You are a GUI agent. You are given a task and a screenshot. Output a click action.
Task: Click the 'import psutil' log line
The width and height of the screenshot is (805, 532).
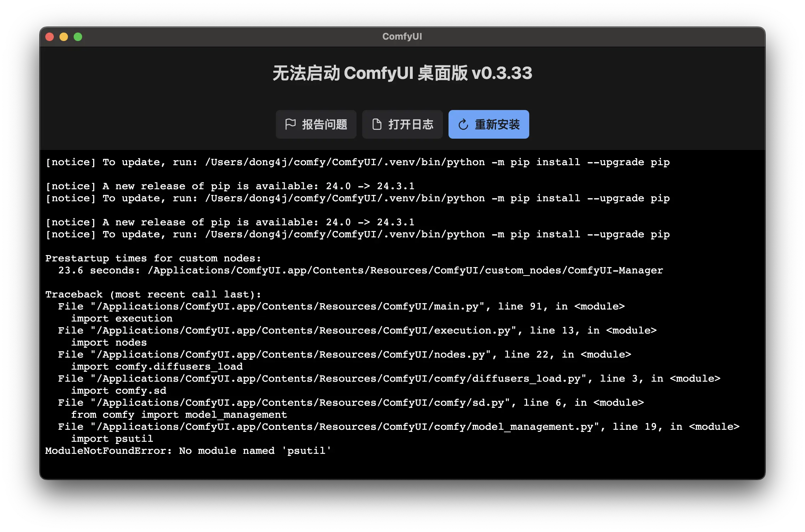(112, 439)
